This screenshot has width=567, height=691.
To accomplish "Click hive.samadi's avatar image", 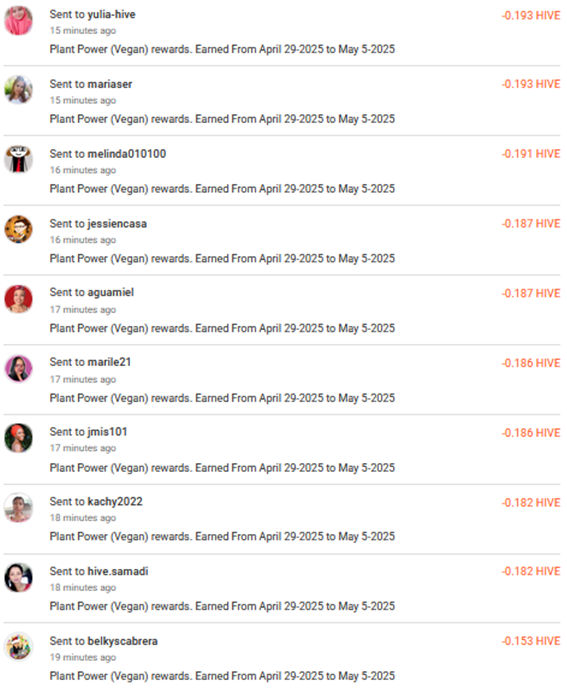I will (19, 577).
